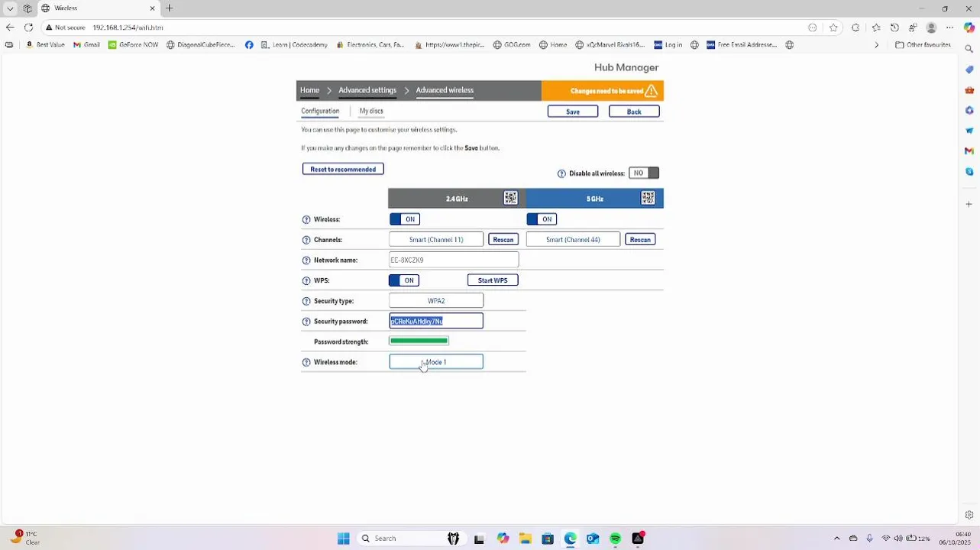Open Gmail bookmark
980x550 pixels.
(87, 45)
